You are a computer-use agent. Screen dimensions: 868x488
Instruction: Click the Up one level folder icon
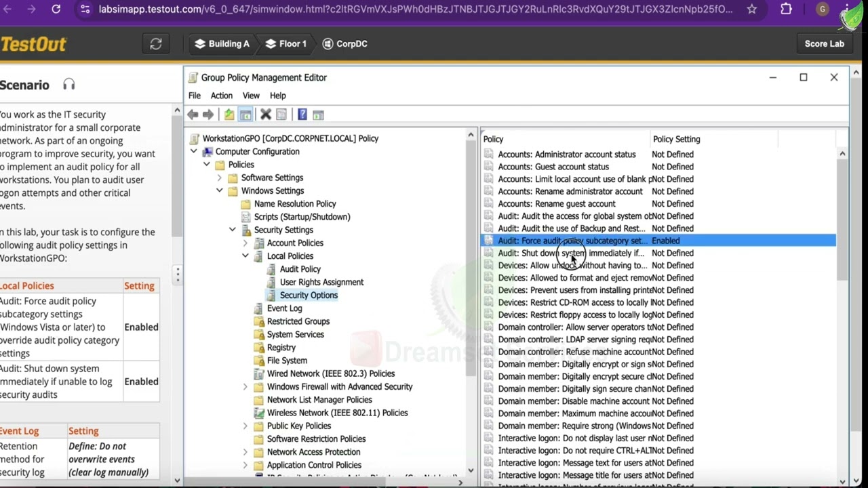coord(229,115)
